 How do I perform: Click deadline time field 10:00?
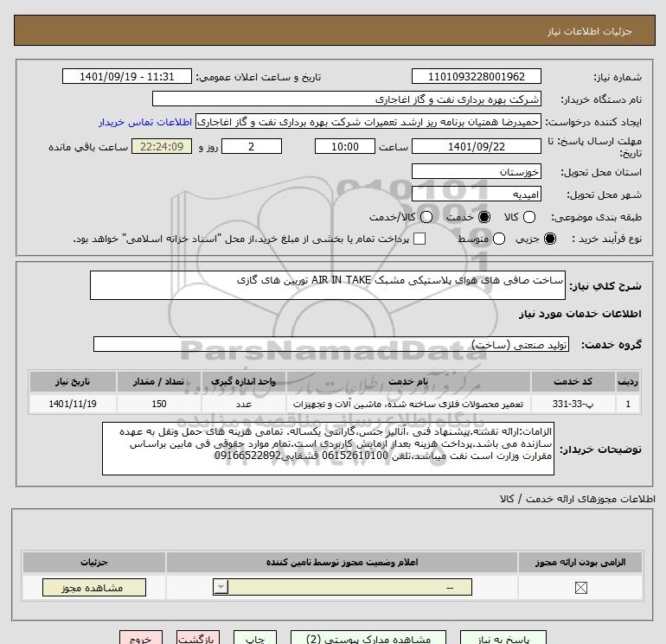tap(345, 146)
